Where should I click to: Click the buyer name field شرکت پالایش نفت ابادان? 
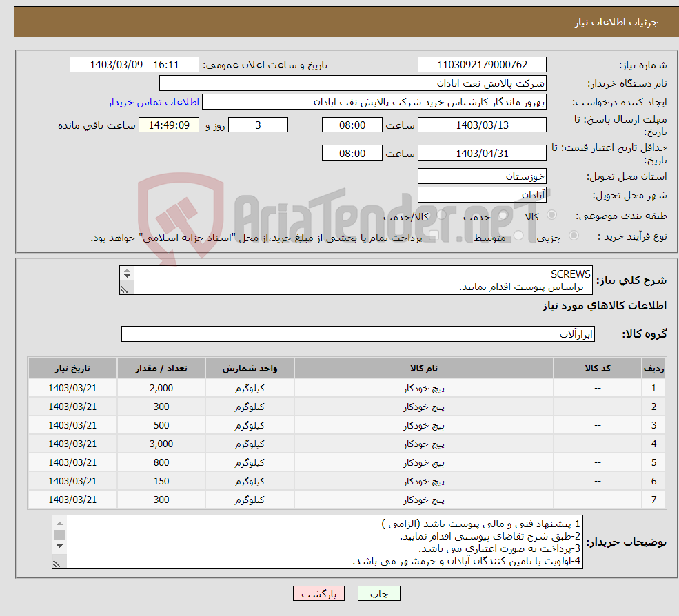tap(353, 83)
